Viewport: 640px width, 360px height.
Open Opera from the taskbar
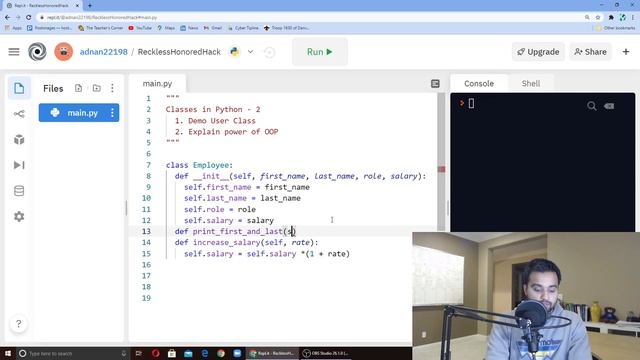pyautogui.click(x=156, y=353)
